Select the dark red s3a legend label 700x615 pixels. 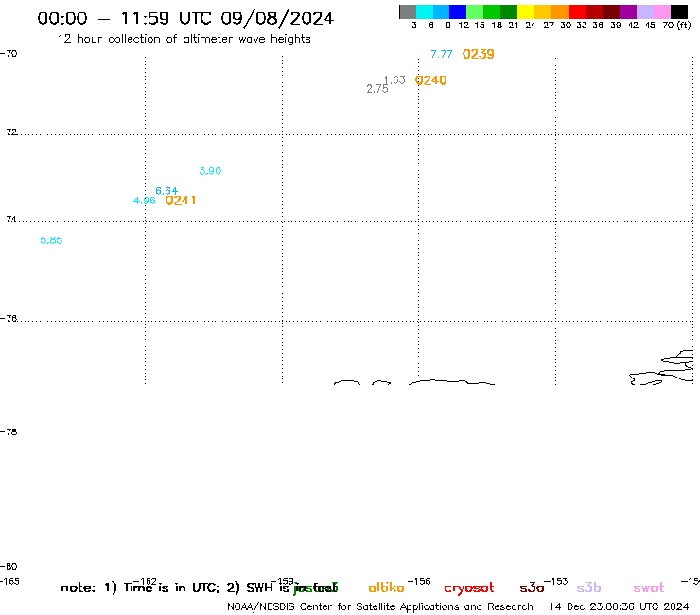tap(532, 588)
